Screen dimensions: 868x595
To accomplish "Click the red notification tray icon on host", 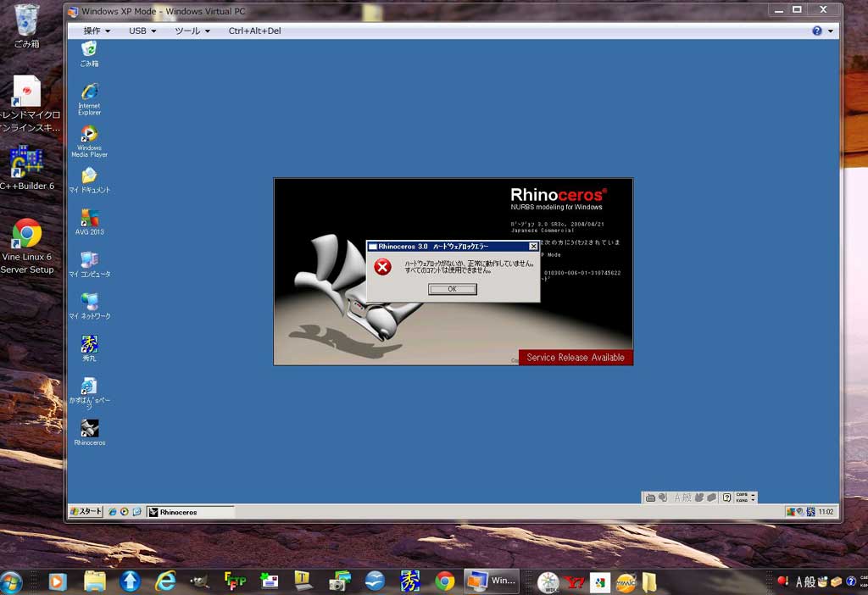I will 782,581.
